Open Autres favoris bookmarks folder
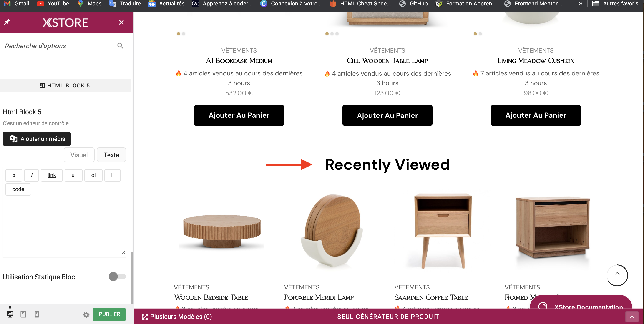644x324 pixels. pyautogui.click(x=615, y=3)
